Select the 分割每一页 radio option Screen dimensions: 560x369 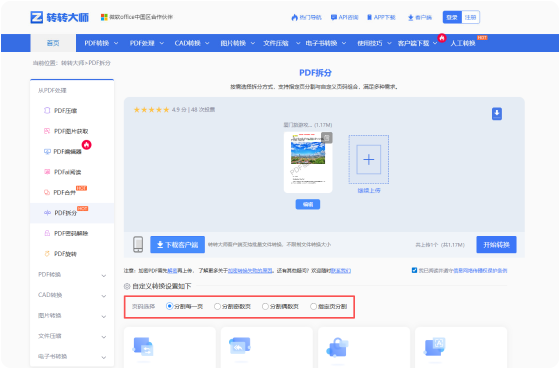tap(169, 306)
